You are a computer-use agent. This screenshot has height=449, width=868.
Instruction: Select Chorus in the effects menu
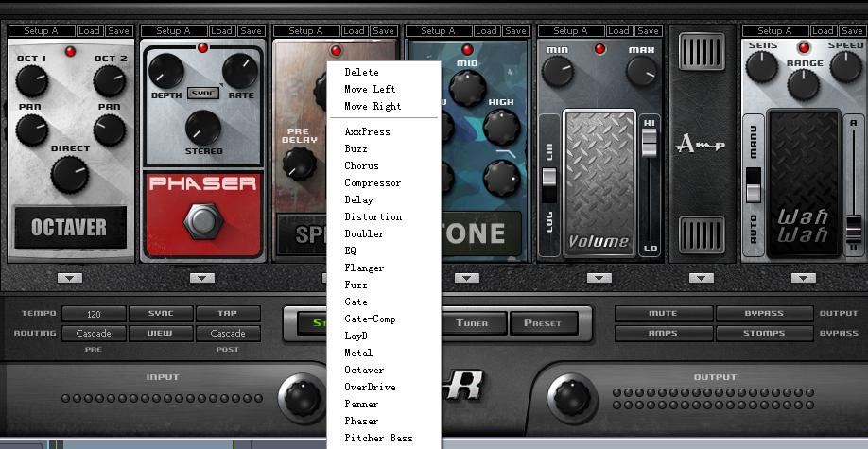click(x=361, y=166)
